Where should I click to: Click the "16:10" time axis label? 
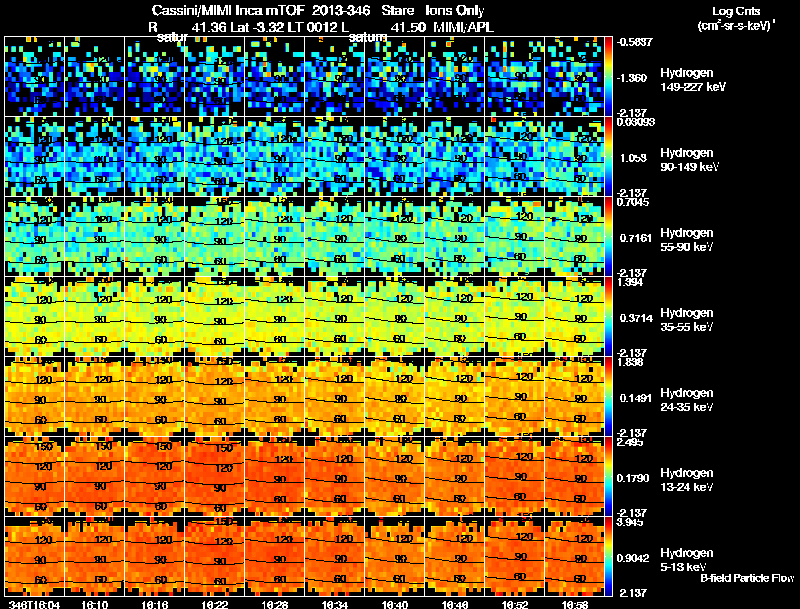click(x=94, y=604)
